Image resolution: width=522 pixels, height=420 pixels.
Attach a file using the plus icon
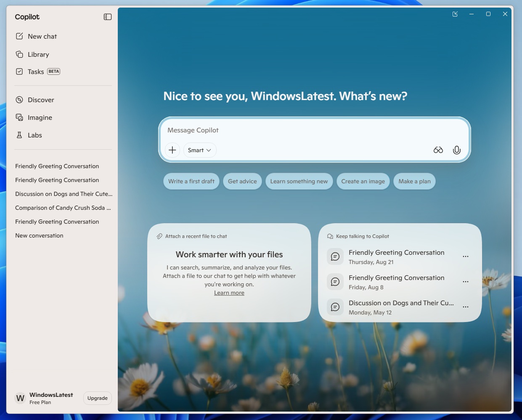(172, 150)
